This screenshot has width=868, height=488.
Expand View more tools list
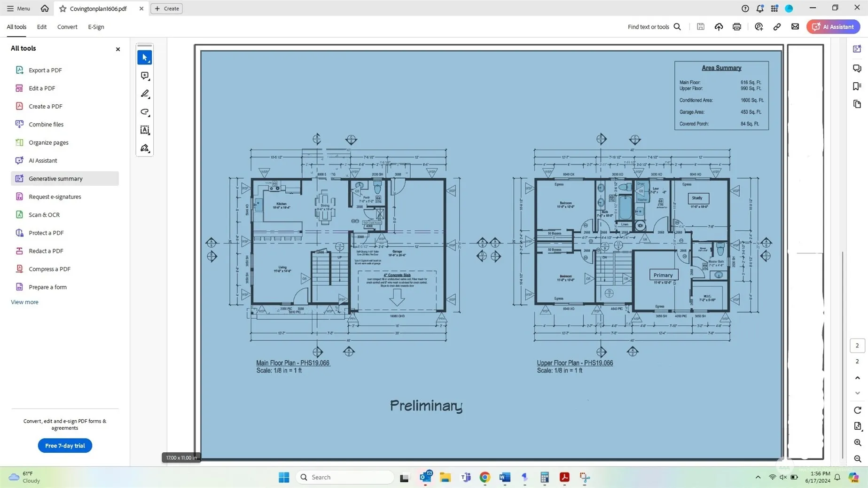coord(24,302)
